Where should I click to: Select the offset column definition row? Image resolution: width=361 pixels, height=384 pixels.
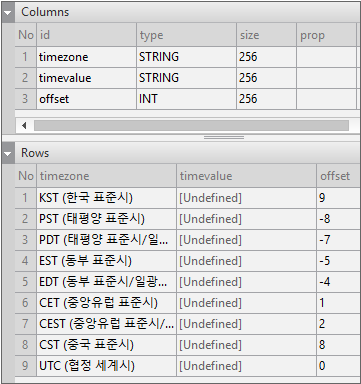pyautogui.click(x=186, y=99)
